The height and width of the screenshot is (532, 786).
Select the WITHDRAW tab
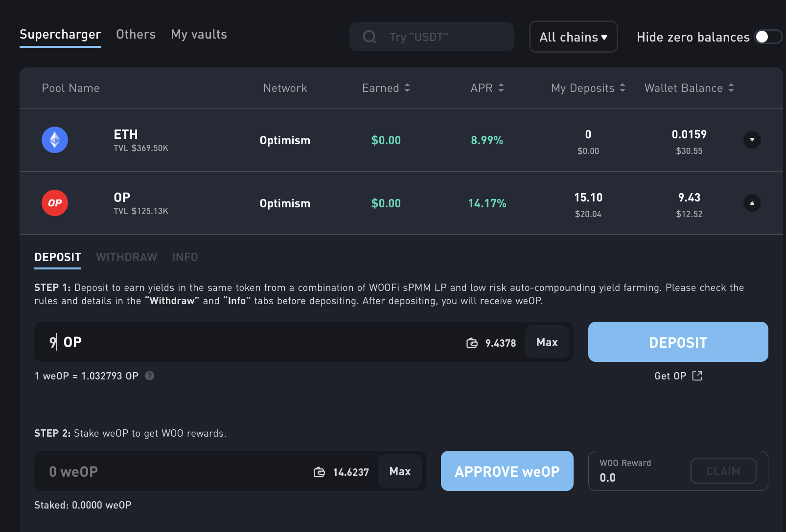point(126,257)
